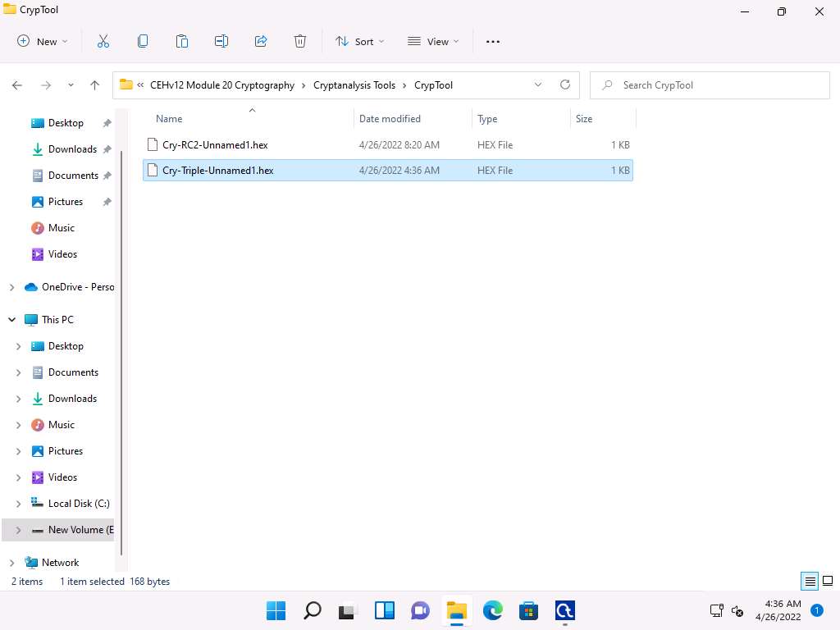The image size is (840, 630).
Task: Open the New dropdown menu
Action: [x=43, y=41]
